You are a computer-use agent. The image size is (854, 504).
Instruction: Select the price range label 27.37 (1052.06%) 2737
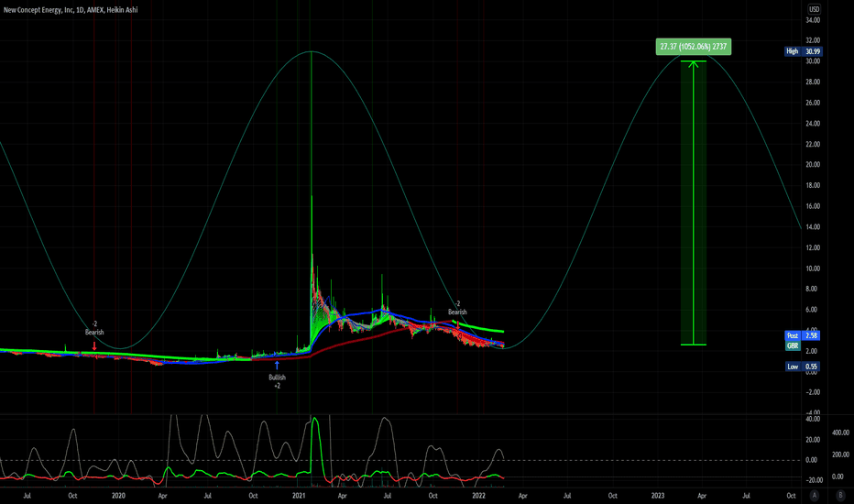[694, 47]
